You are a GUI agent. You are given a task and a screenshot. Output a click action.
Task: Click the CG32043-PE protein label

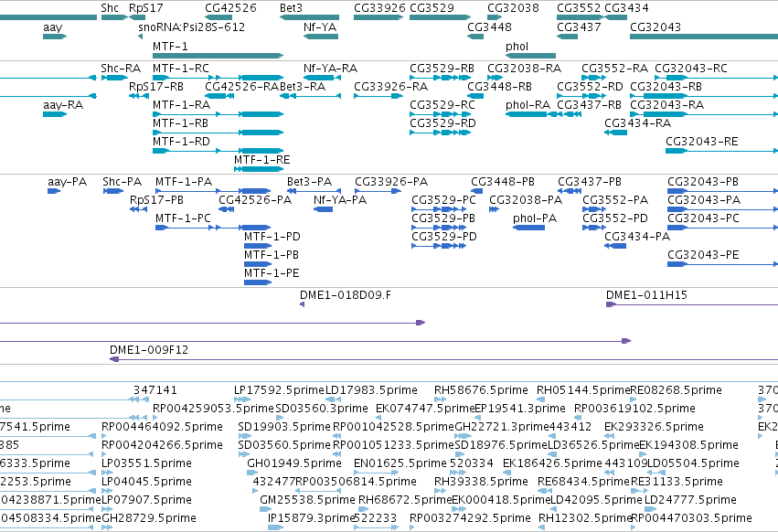click(x=703, y=255)
